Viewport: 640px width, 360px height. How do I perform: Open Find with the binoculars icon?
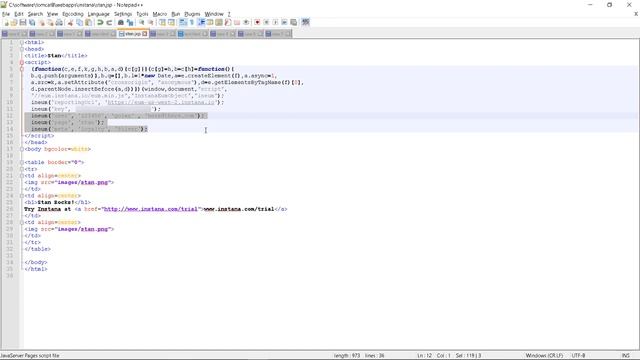click(x=121, y=22)
